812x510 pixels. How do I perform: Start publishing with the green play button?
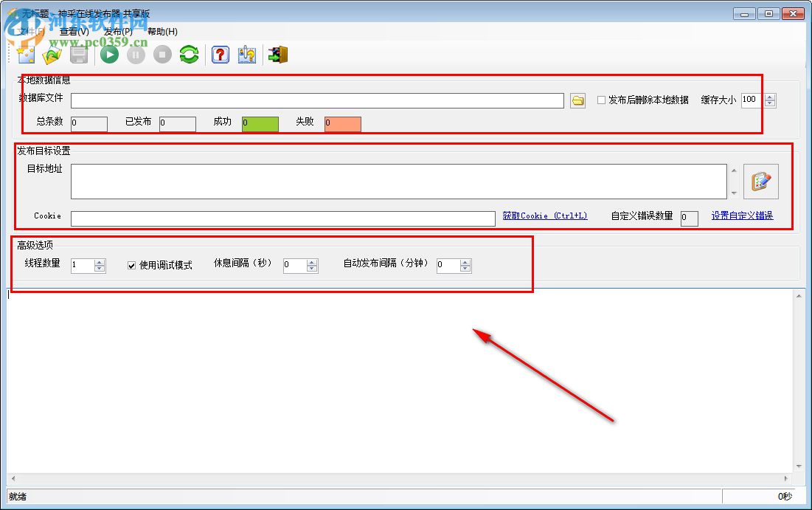[109, 55]
